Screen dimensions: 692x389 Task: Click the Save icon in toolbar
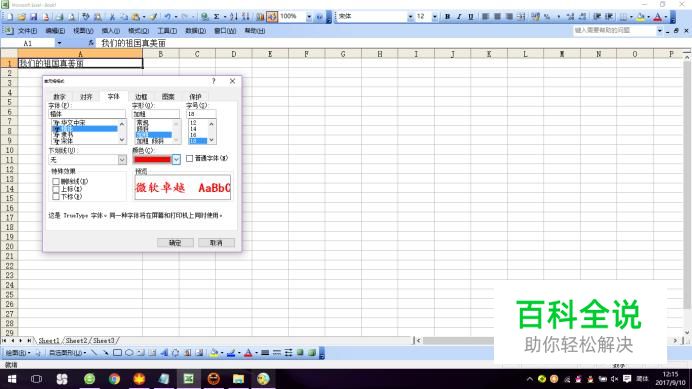tap(34, 17)
